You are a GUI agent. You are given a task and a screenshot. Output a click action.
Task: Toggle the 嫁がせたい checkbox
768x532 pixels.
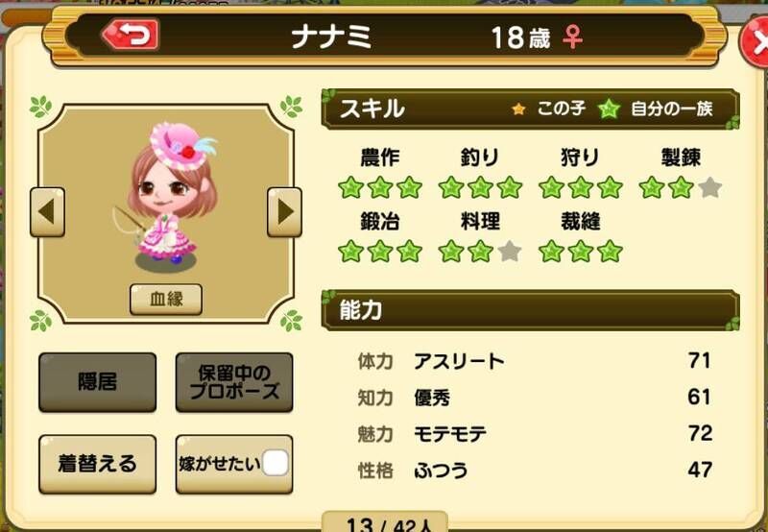(x=276, y=464)
